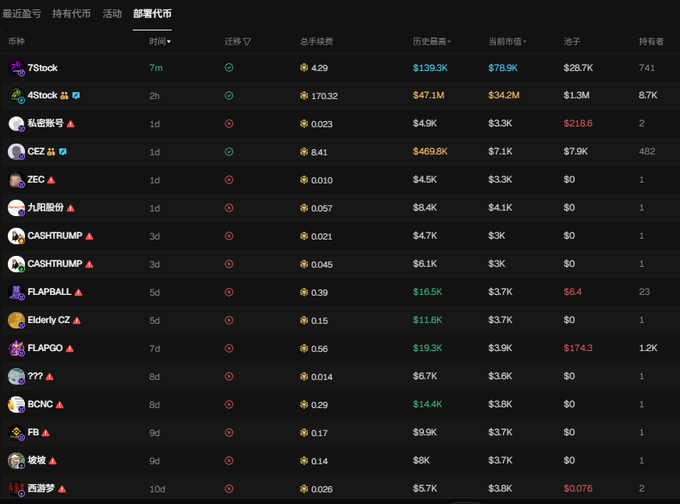Select the 活动 tab

pos(112,14)
